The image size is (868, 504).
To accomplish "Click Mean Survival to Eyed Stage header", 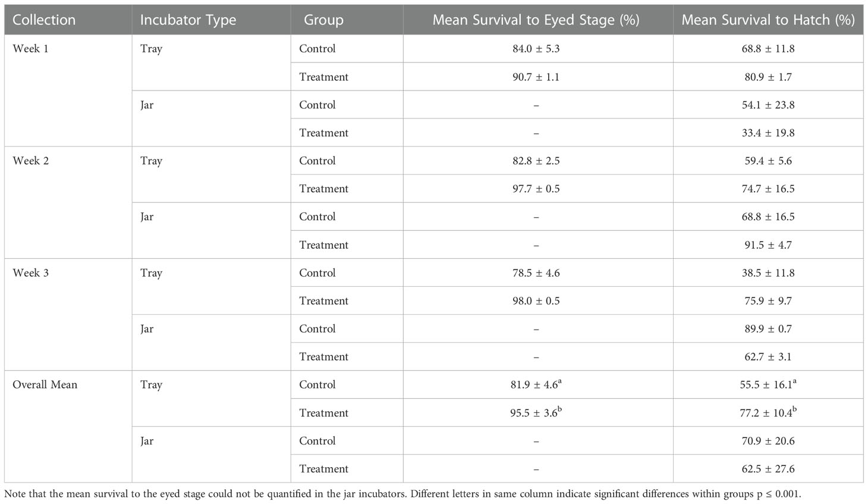I will pos(536,20).
